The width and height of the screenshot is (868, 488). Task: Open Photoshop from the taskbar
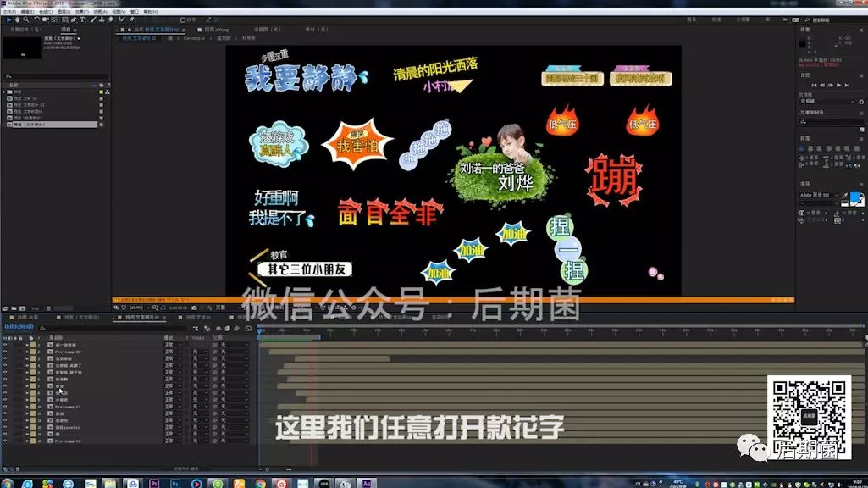tap(175, 484)
